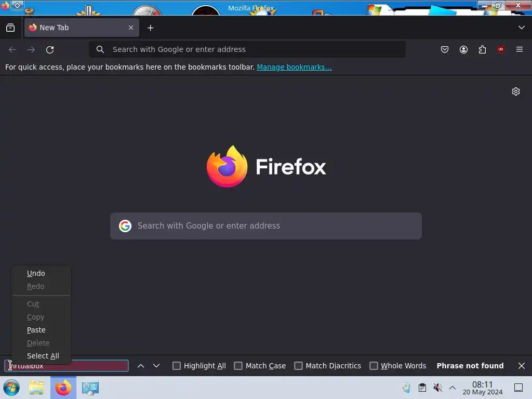Expand hidden system tray icons arrow
532x399 pixels.
(453, 388)
